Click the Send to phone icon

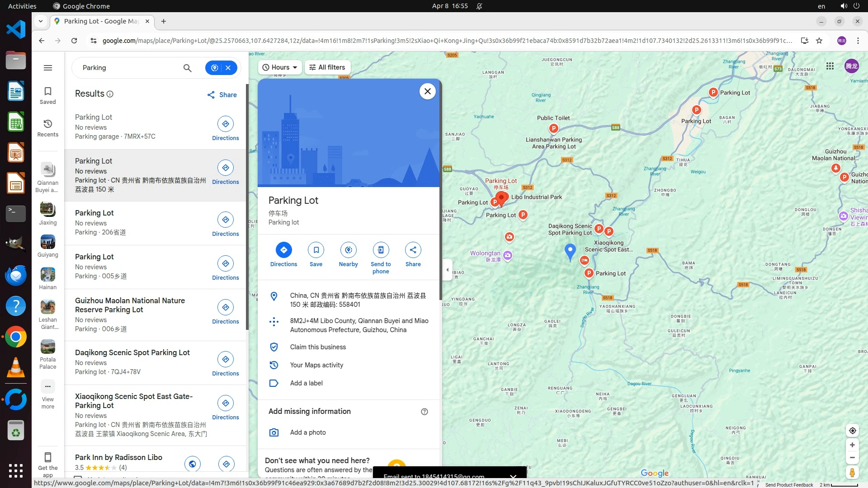click(x=381, y=250)
